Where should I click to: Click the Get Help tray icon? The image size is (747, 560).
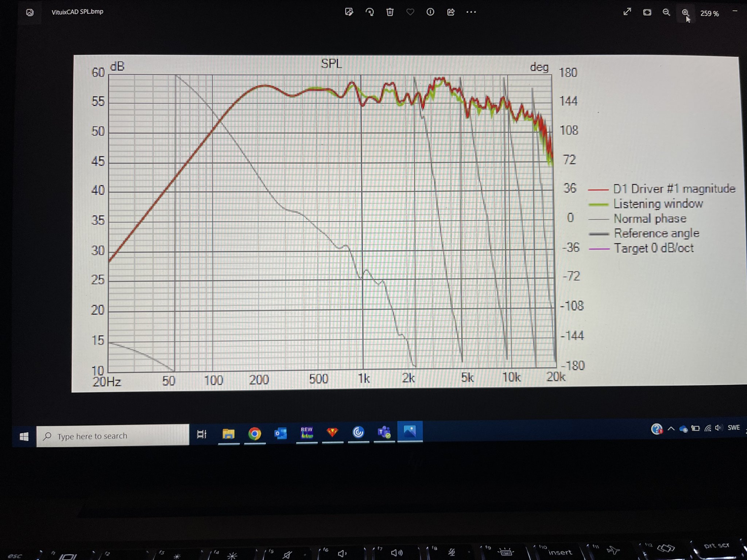tap(657, 429)
